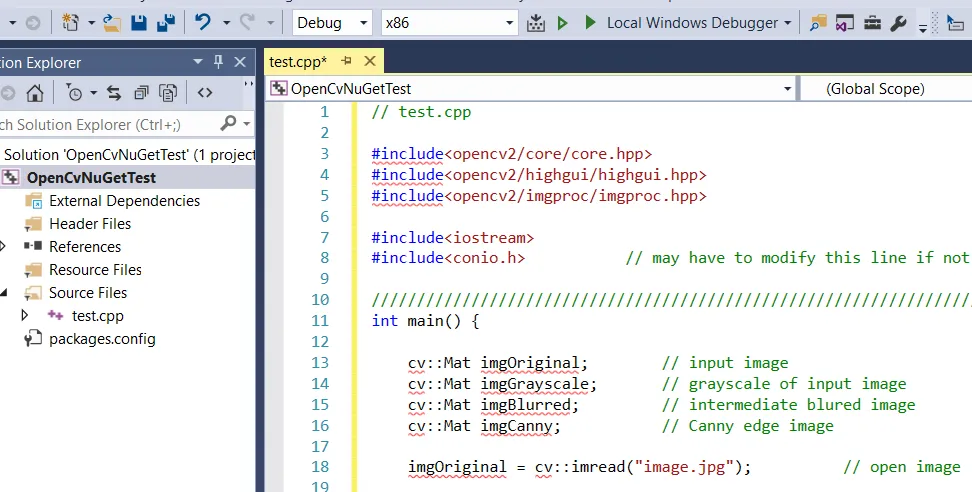The width and height of the screenshot is (972, 492).
Task: Click the Find in Files folder icon
Action: point(818,23)
